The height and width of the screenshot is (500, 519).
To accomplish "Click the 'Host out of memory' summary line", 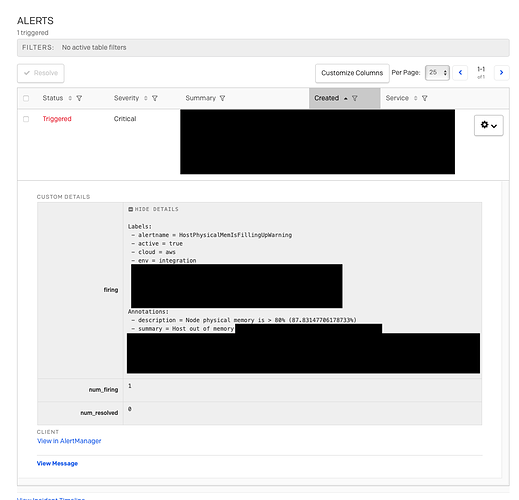I will 183,329.
